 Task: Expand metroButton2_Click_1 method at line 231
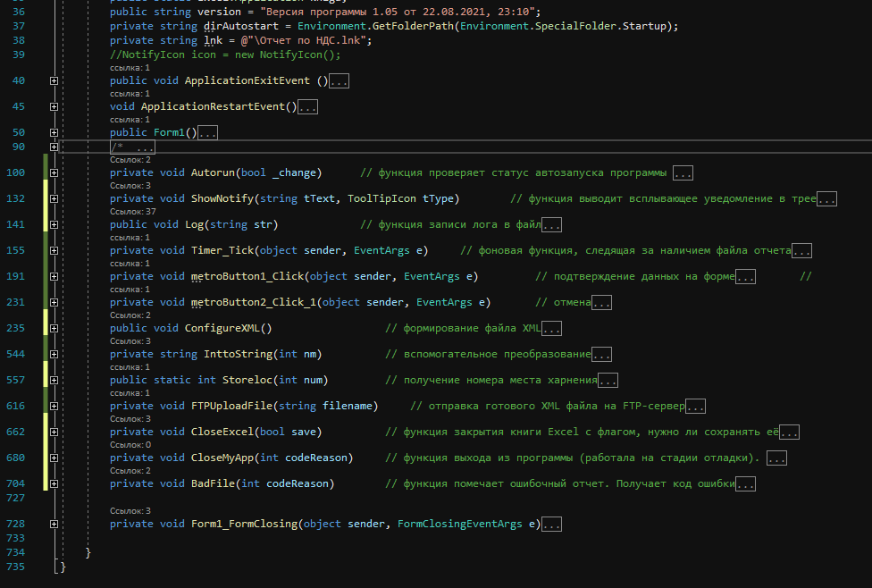pyautogui.click(x=54, y=303)
